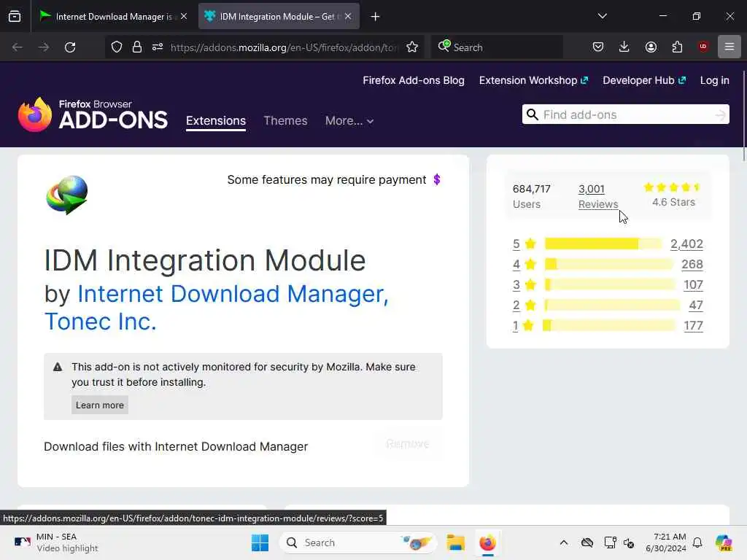Click the browser Search box
Screen dimensions: 747x560
click(497, 47)
